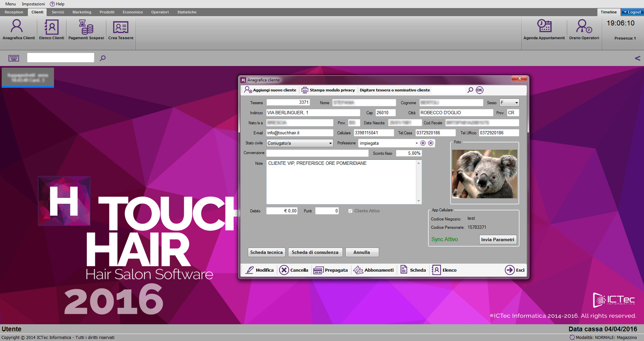Click the Invia Parametri button
Screen dimensions: 644x341
(497, 240)
